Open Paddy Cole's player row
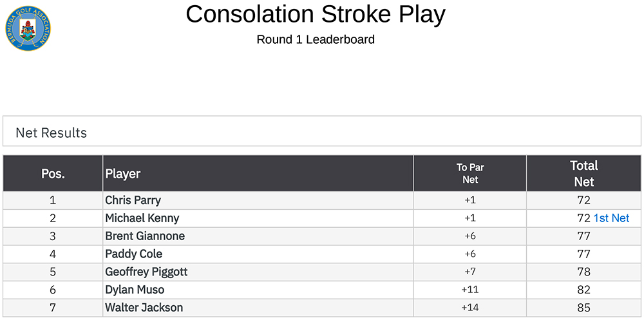Image resolution: width=644 pixels, height=318 pixels. 134,254
